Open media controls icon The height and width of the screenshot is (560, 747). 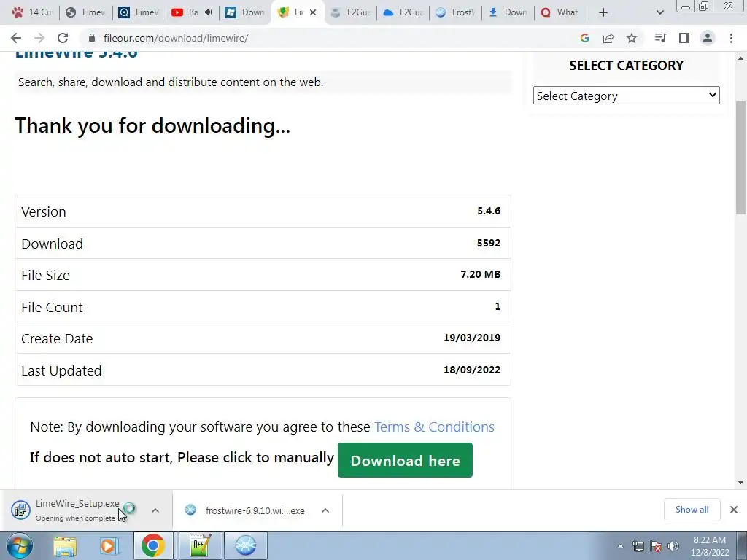tap(660, 38)
